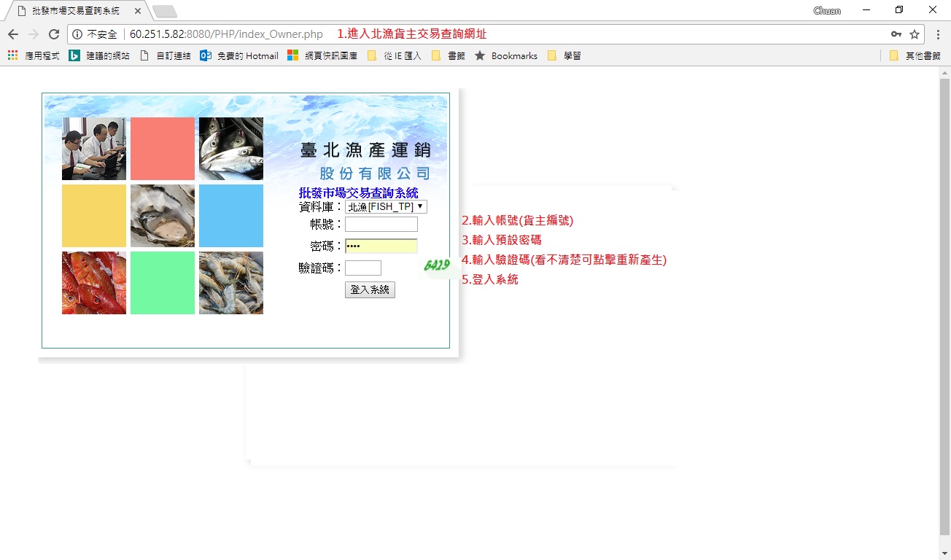Open the 應用程式 apps shortcut
The width and height of the screenshot is (951, 560).
click(x=34, y=55)
